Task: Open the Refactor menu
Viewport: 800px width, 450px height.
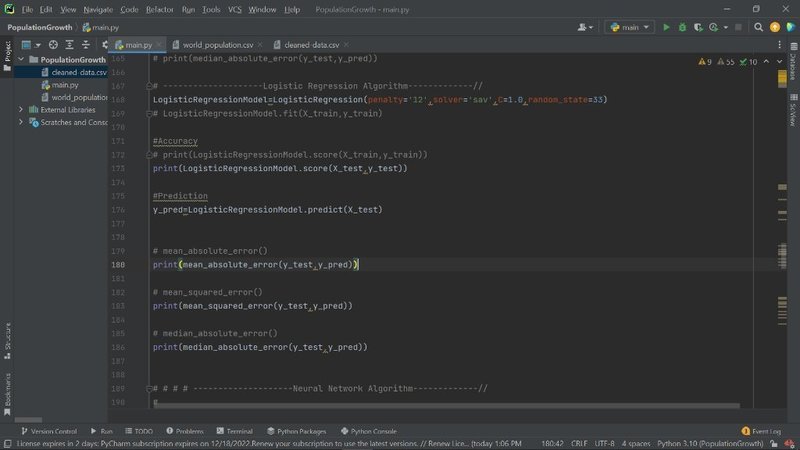Action: tap(159, 9)
